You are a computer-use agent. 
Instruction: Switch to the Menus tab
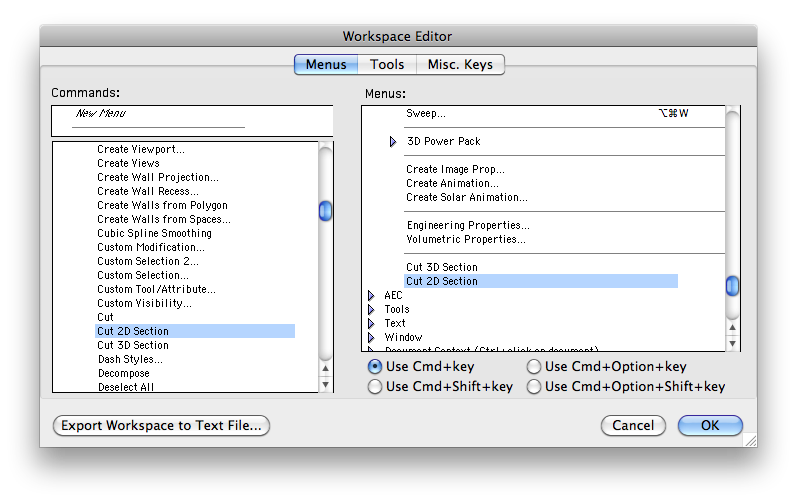(x=326, y=64)
